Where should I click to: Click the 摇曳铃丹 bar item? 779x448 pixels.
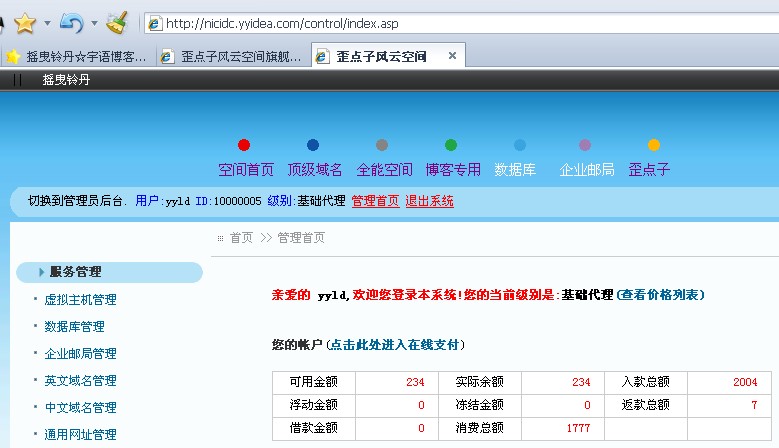(x=66, y=79)
